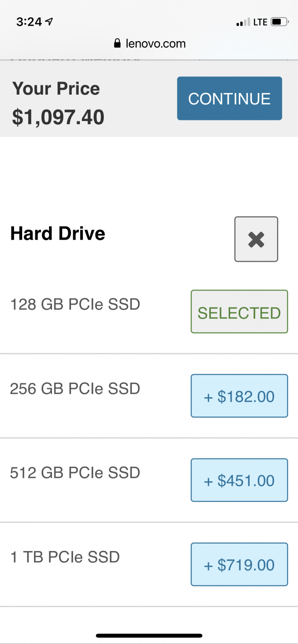Tap the 256 GB PCIe SSD label

coord(75,389)
